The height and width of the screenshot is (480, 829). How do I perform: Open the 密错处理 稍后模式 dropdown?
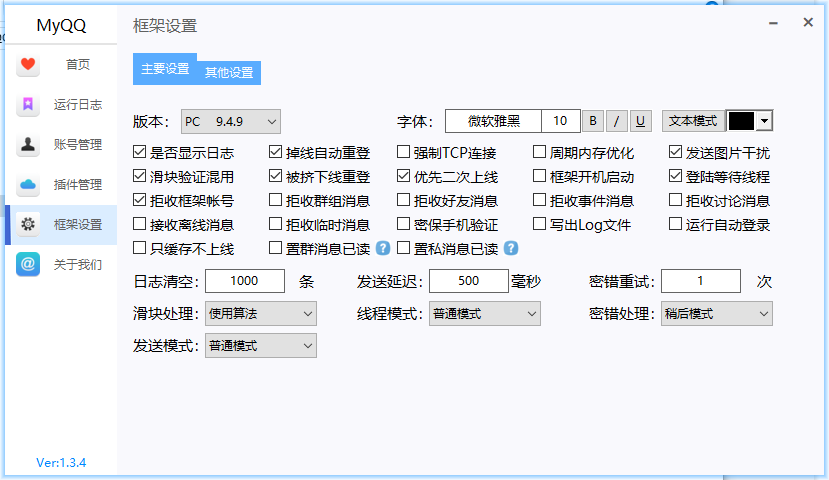tap(716, 314)
